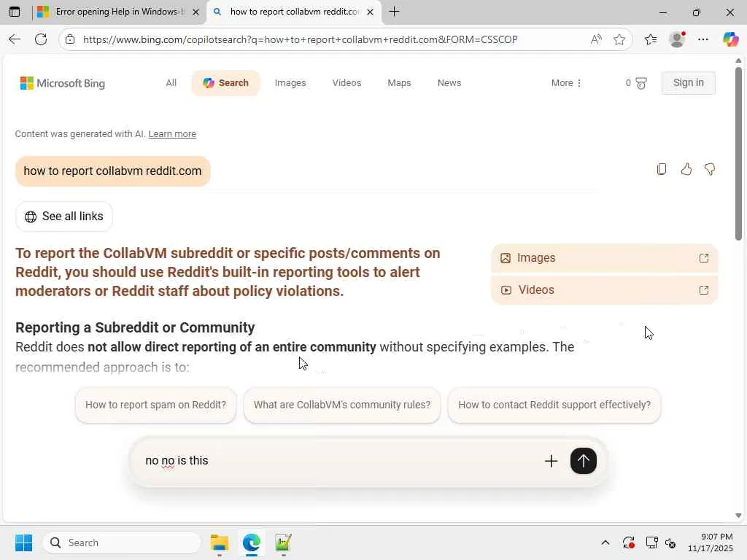Image resolution: width=747 pixels, height=560 pixels.
Task: Click the Edge icon in taskbar
Action: (251, 542)
